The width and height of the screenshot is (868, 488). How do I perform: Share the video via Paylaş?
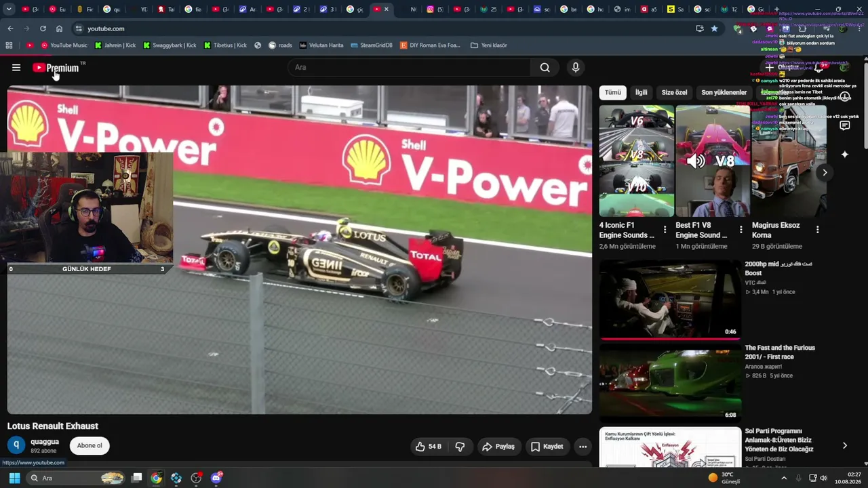pos(498,447)
